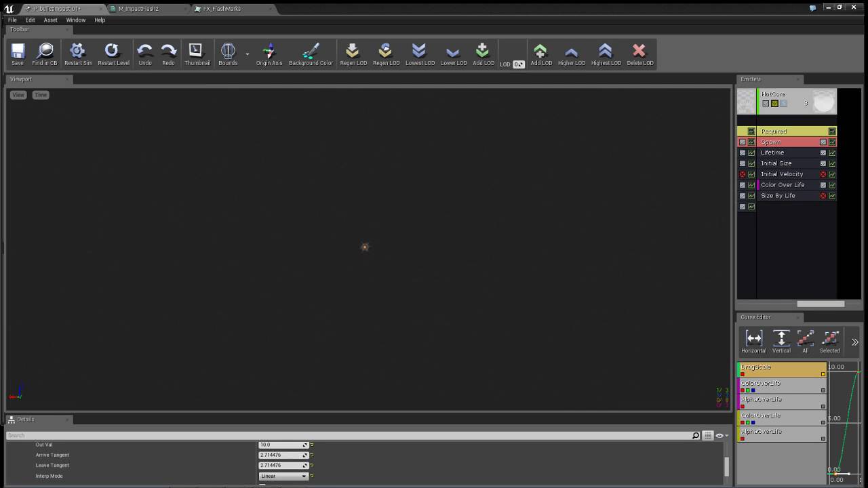This screenshot has width=868, height=488.
Task: Open the viewport View button
Action: coord(18,95)
